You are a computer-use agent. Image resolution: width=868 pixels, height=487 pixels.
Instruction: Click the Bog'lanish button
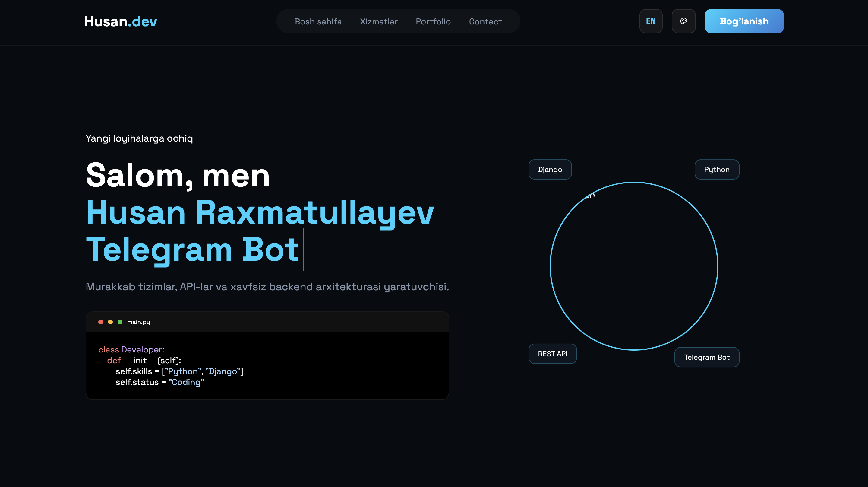click(x=744, y=21)
